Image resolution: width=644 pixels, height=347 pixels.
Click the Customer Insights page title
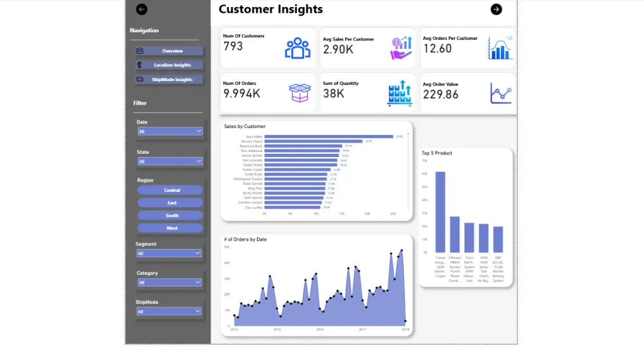[x=270, y=10]
